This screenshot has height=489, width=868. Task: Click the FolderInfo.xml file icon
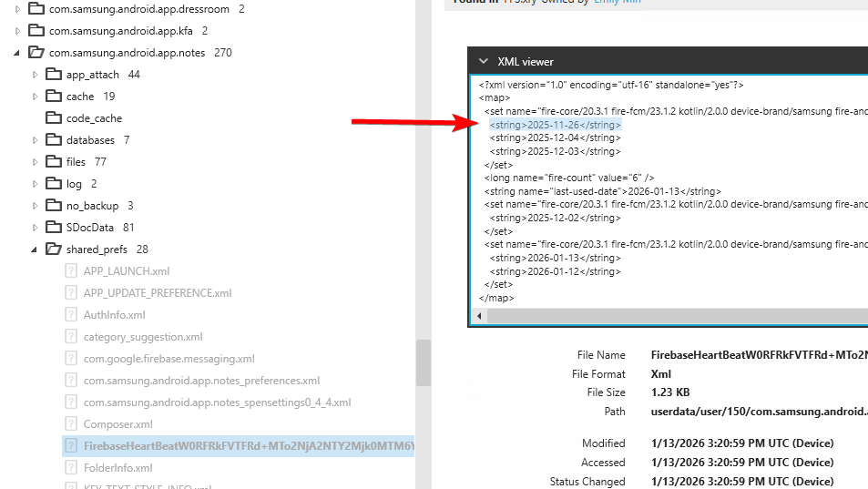click(71, 467)
